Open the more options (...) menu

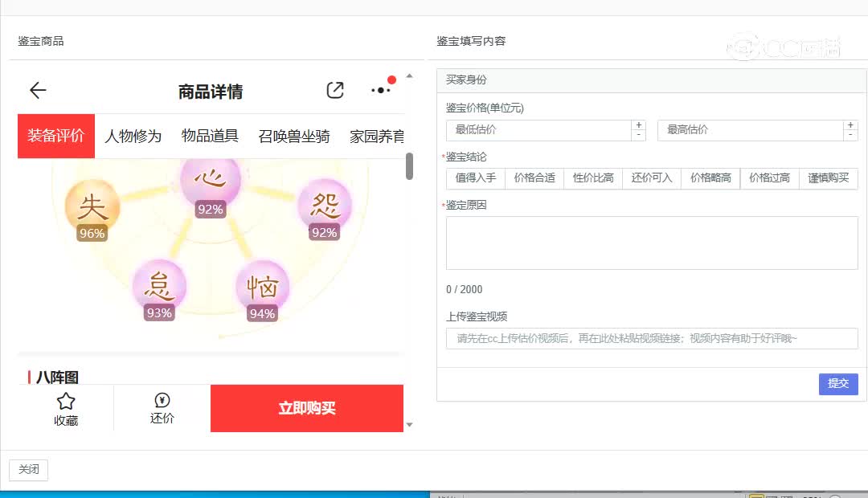click(x=381, y=91)
